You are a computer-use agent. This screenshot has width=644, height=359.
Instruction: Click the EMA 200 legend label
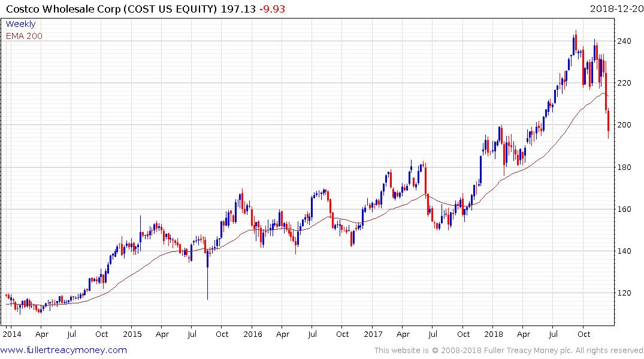click(24, 36)
